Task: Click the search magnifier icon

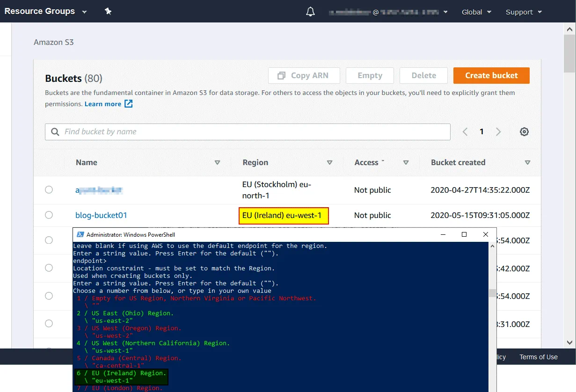Action: [x=55, y=132]
